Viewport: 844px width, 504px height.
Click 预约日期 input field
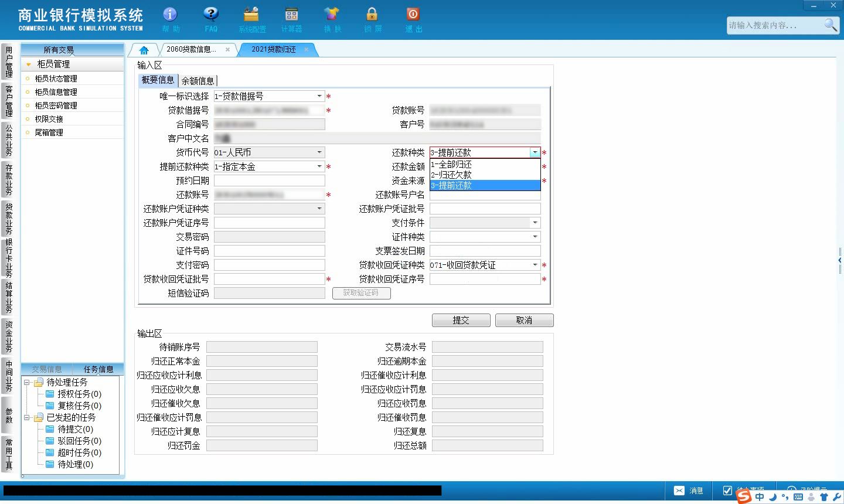pos(269,181)
